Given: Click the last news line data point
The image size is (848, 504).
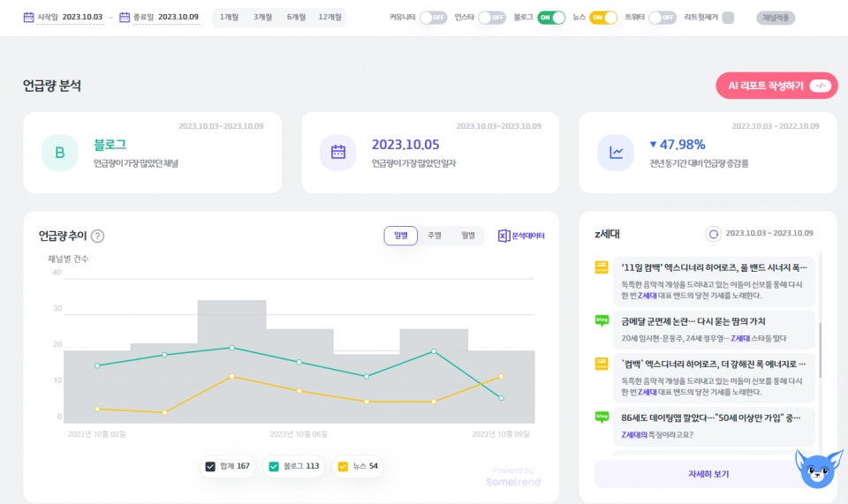Looking at the screenshot, I should (x=502, y=377).
